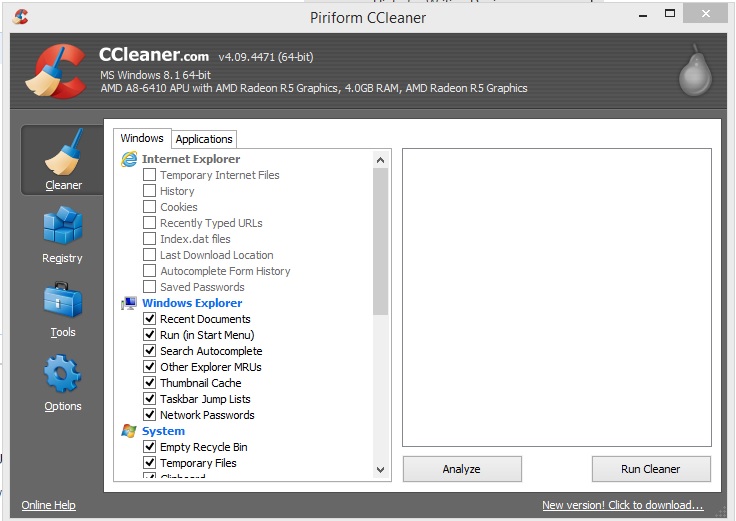Click the Analyze button

[462, 469]
